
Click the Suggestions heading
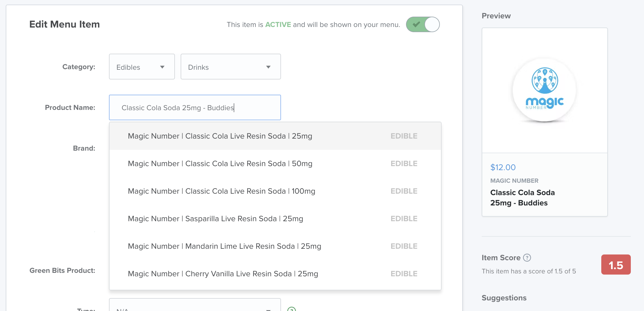tap(504, 298)
